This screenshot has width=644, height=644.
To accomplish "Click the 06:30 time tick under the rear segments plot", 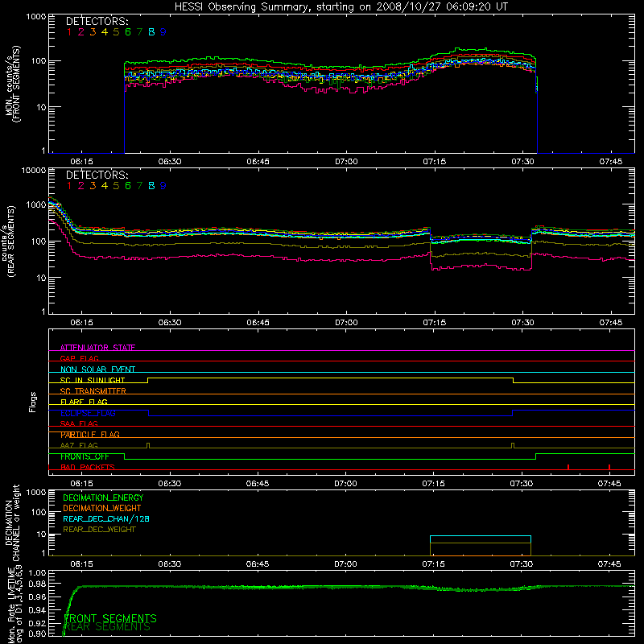I will tap(170, 323).
